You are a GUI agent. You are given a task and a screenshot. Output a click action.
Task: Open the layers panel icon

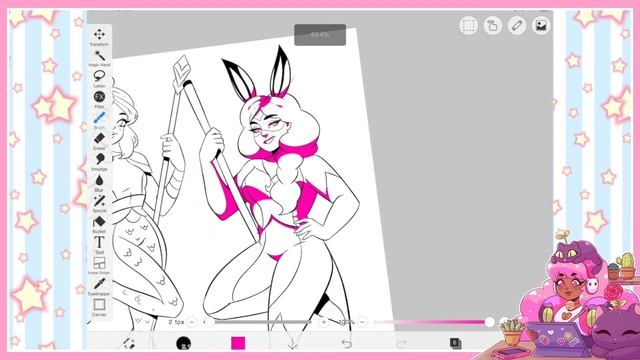tap(456, 343)
